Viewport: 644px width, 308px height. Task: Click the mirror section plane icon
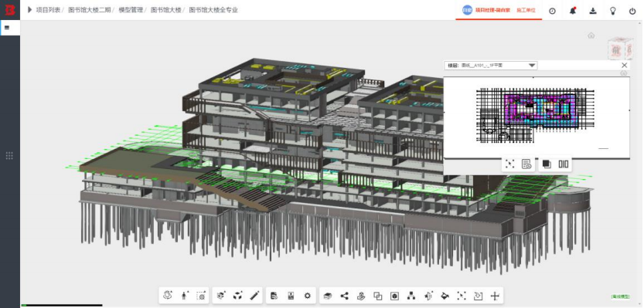point(428,296)
